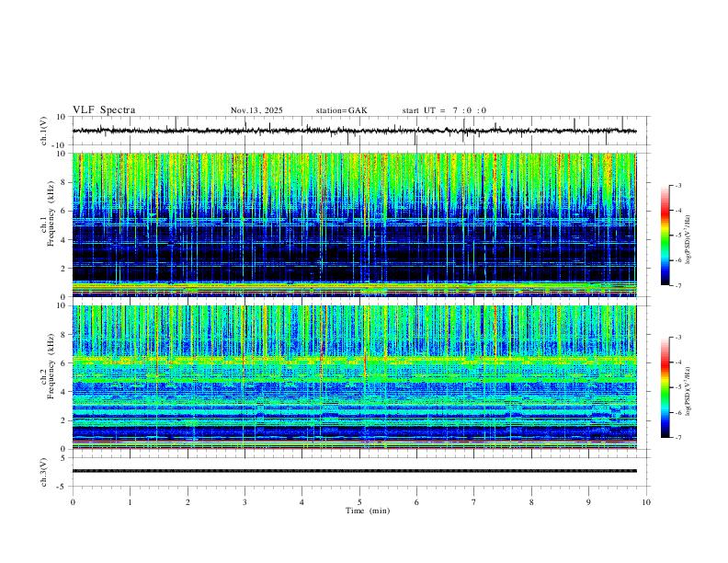728x563 pixels.
Task: Click the "station=GAK" label
Action: [x=342, y=110]
